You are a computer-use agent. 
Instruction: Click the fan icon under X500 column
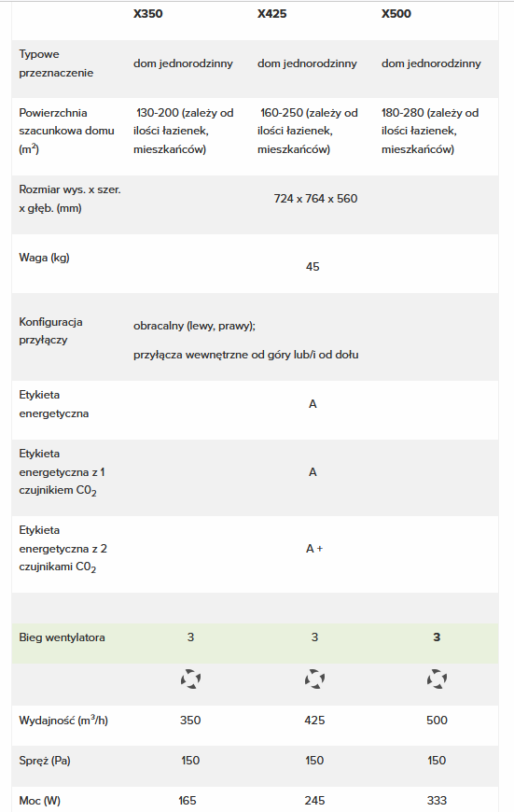pos(437,679)
